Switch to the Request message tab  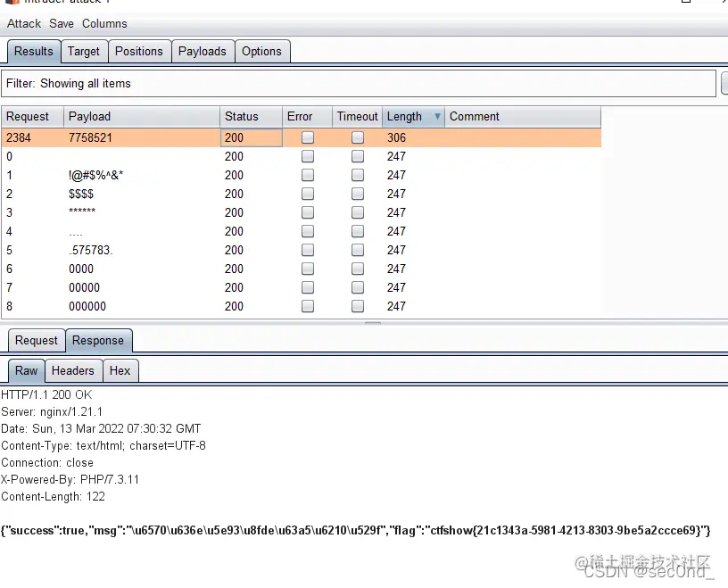tap(37, 341)
